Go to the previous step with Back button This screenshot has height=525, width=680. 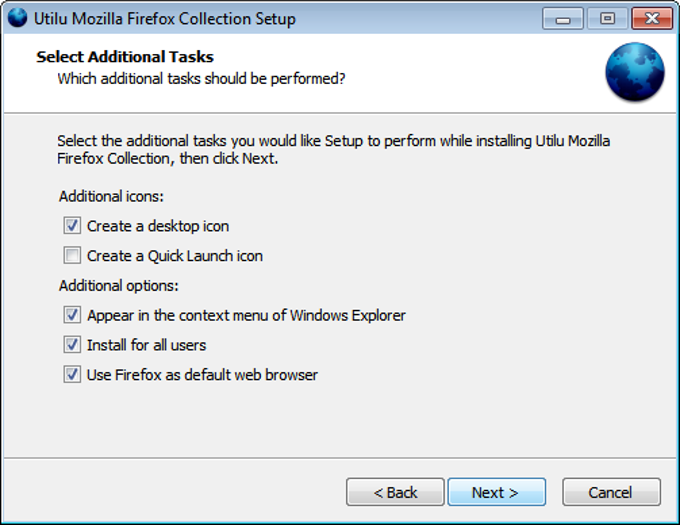coord(395,492)
